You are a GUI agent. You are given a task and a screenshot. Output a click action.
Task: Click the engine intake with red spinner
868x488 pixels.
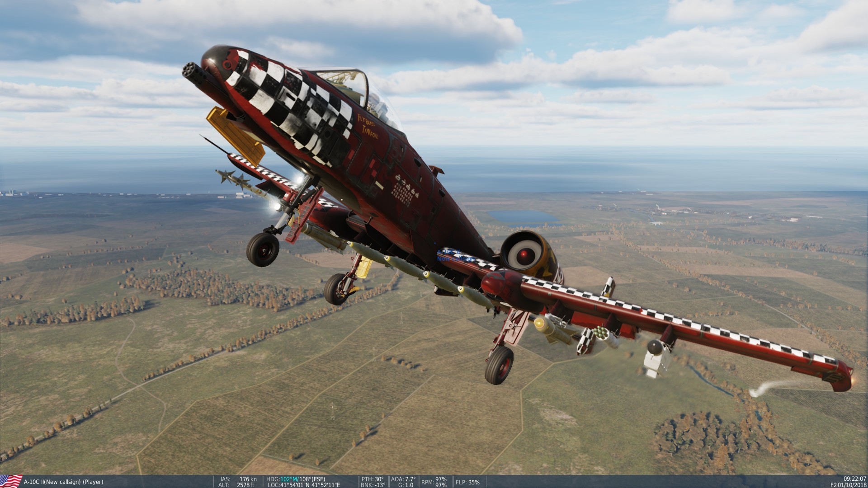[524, 255]
